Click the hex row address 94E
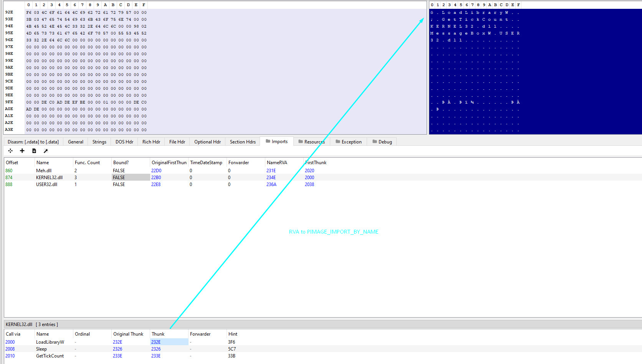 [x=9, y=26]
